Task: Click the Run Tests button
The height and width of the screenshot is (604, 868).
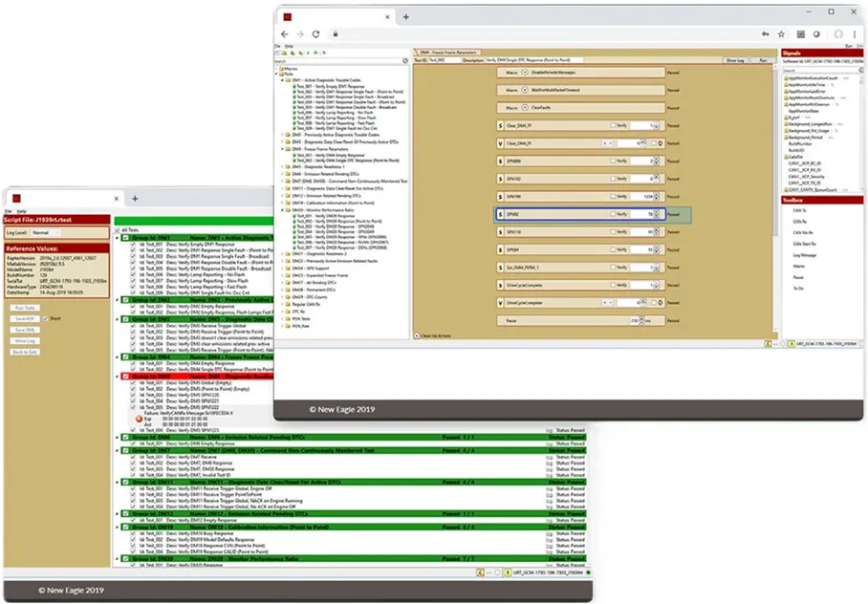Action: [23, 307]
